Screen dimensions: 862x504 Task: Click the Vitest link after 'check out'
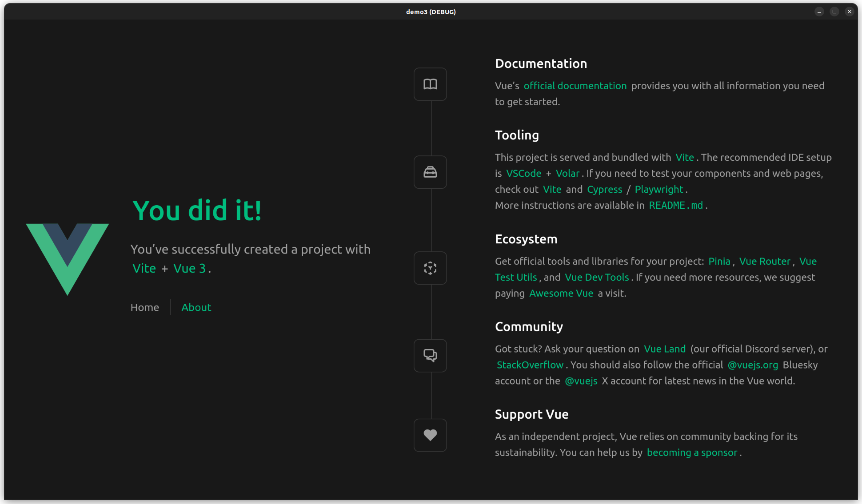point(552,189)
